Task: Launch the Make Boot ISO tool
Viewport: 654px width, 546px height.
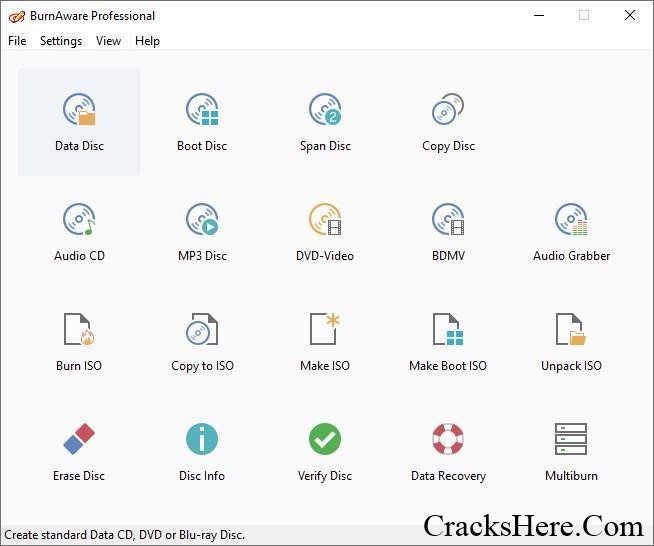Action: coord(448,342)
